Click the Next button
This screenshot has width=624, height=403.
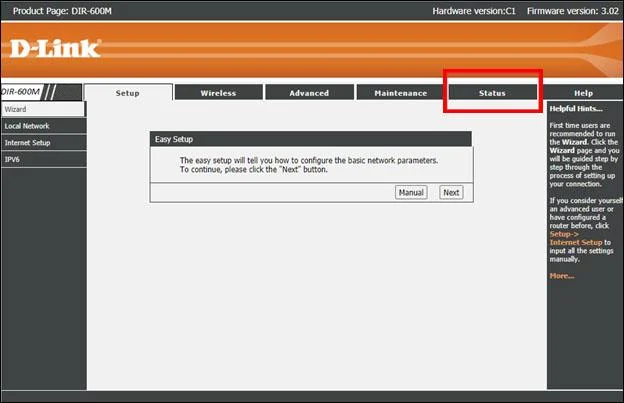pos(451,193)
